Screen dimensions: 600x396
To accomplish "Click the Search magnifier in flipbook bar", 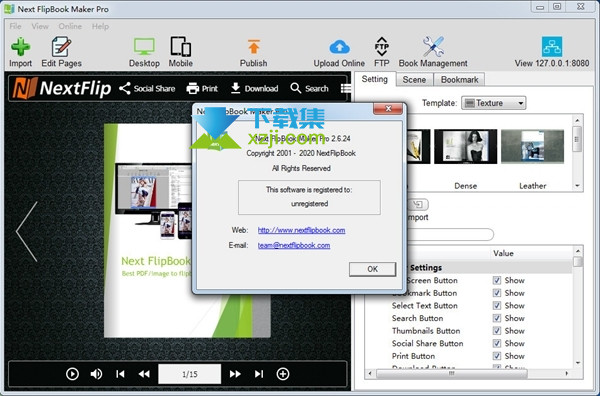I will pos(295,88).
